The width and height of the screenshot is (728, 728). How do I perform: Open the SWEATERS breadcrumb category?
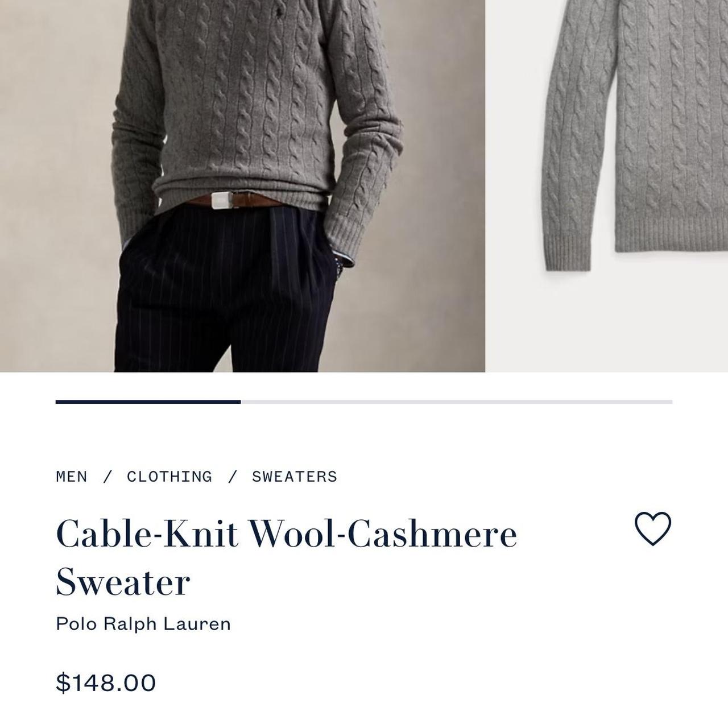[295, 477]
